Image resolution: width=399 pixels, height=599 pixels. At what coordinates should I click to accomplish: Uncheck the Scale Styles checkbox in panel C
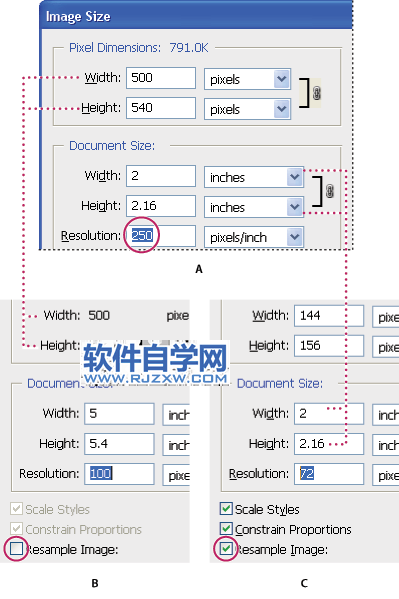pos(226,509)
